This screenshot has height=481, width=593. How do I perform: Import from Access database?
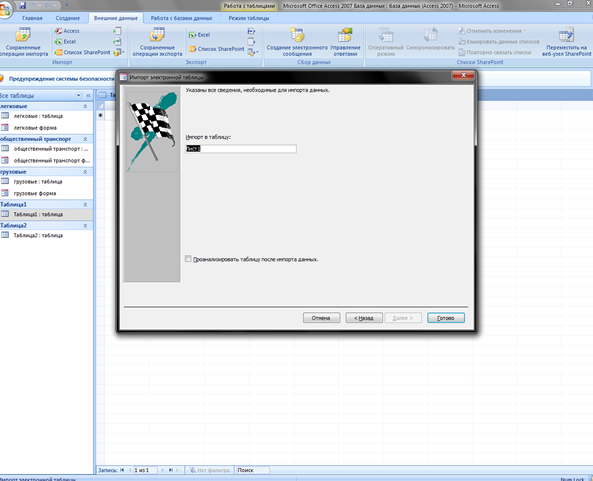67,31
